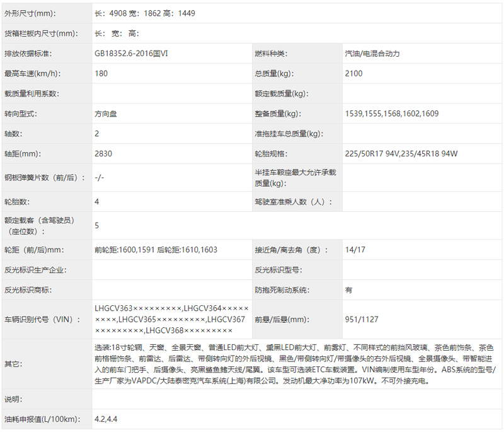Click the 轮胎规格 label
Image resolution: width=504 pixels, height=432 pixels.
coord(271,154)
